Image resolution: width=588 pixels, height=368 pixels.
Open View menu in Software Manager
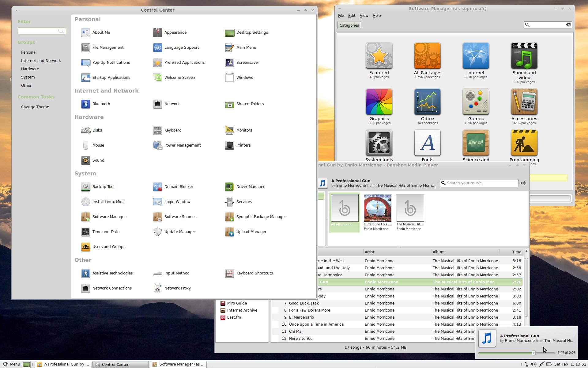coord(364,16)
